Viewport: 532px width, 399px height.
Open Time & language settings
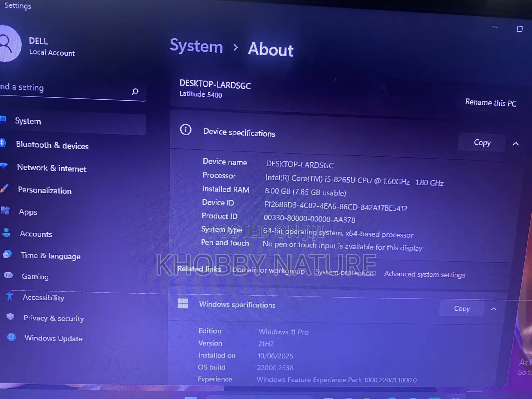[x=51, y=256]
